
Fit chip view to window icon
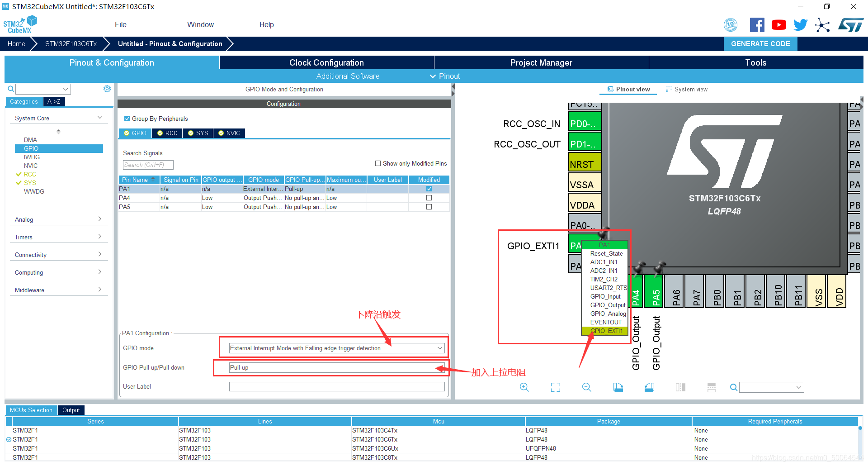[556, 387]
